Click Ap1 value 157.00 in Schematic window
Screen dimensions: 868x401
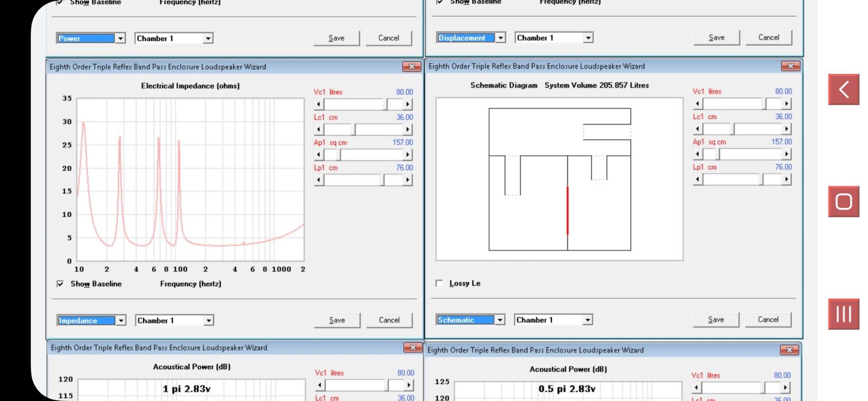782,142
